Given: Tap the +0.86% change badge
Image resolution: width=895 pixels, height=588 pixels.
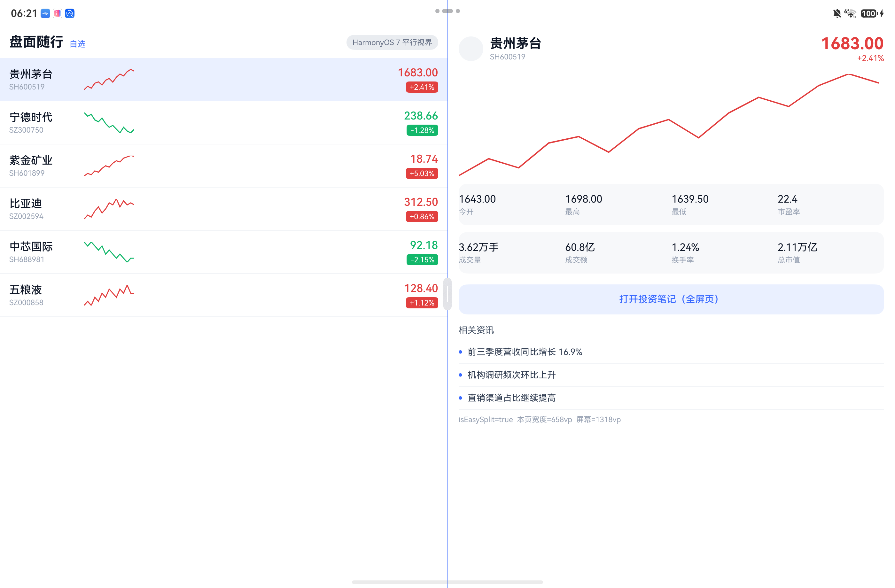Looking at the screenshot, I should click(422, 217).
